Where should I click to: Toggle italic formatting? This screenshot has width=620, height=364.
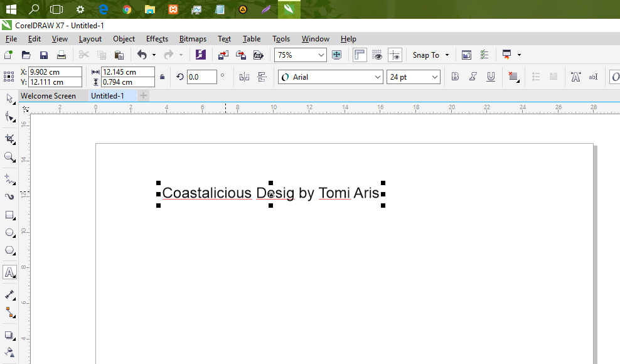click(472, 76)
